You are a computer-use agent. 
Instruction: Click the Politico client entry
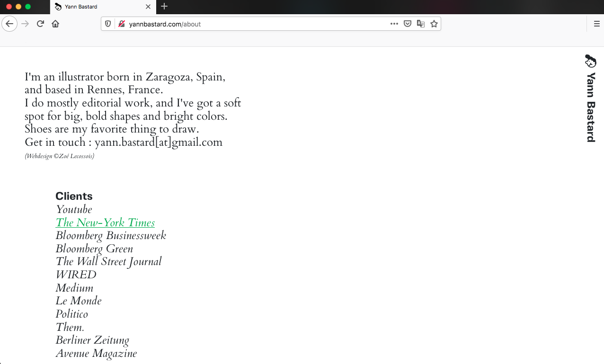[x=71, y=314]
